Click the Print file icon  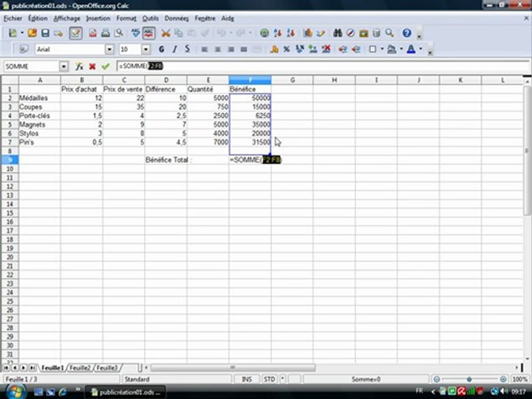[105, 33]
